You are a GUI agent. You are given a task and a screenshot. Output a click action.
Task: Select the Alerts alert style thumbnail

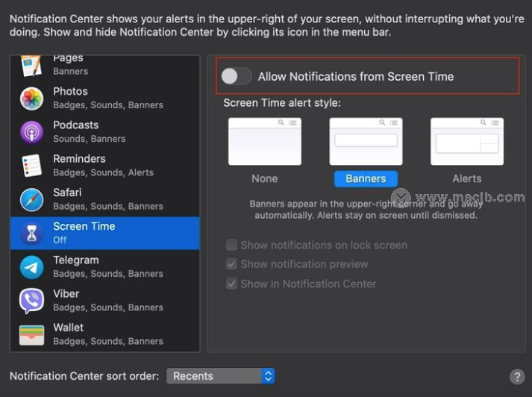click(x=467, y=142)
